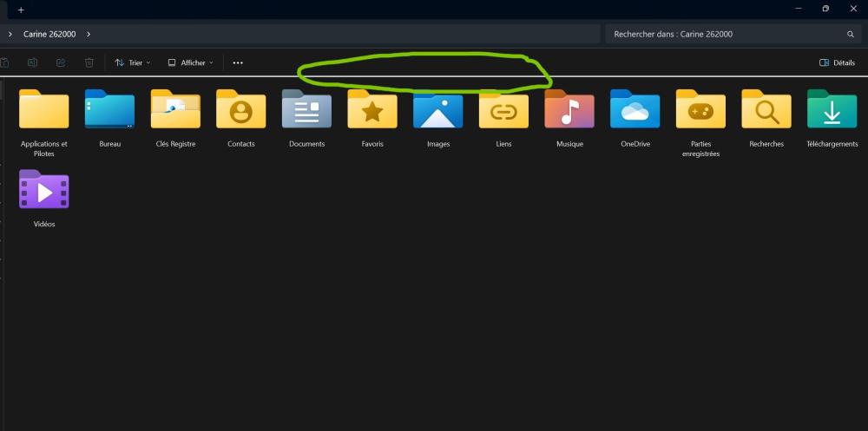Toggle the Détails pane
The image size is (868, 431).
(x=837, y=62)
